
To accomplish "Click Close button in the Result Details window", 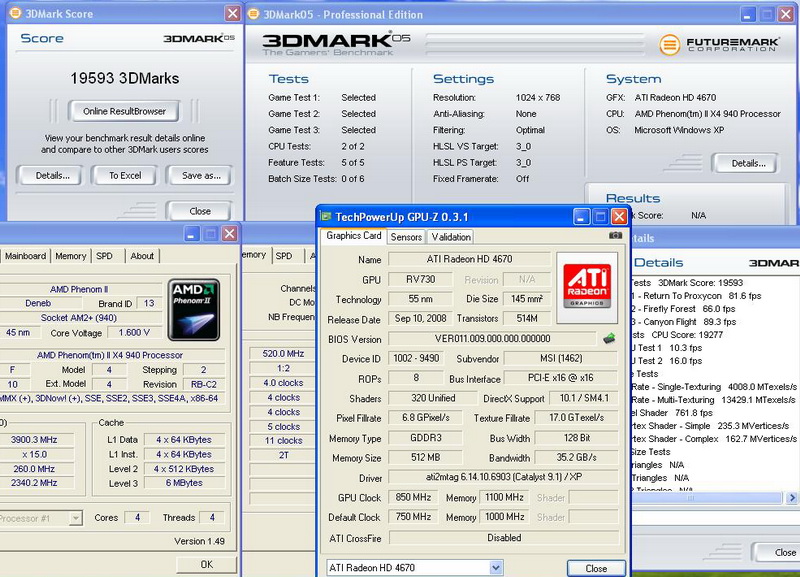I will [x=779, y=552].
